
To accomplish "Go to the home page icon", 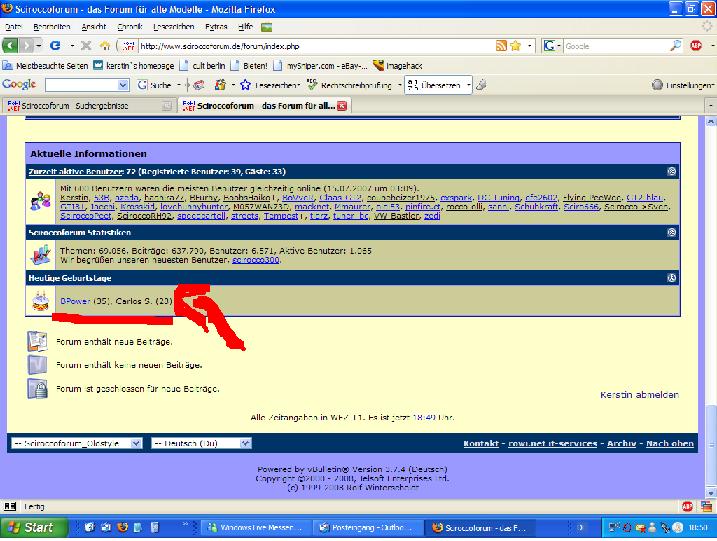I will point(105,46).
